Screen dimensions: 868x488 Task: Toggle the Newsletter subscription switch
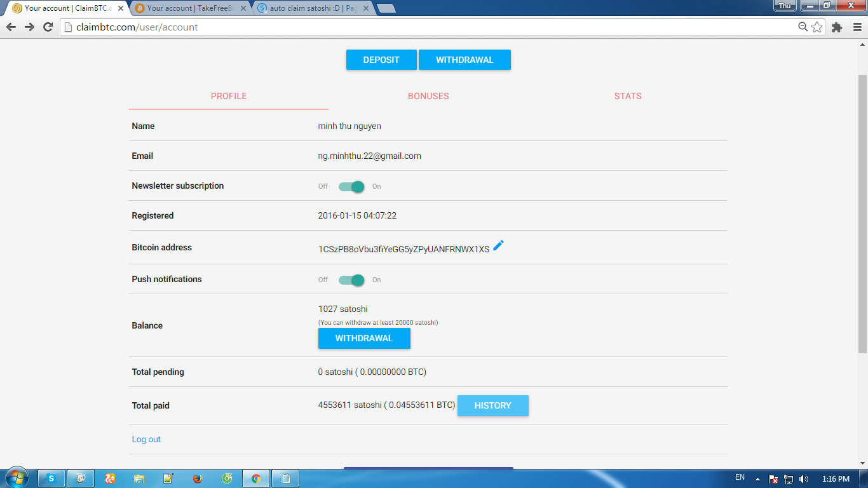[x=351, y=186]
